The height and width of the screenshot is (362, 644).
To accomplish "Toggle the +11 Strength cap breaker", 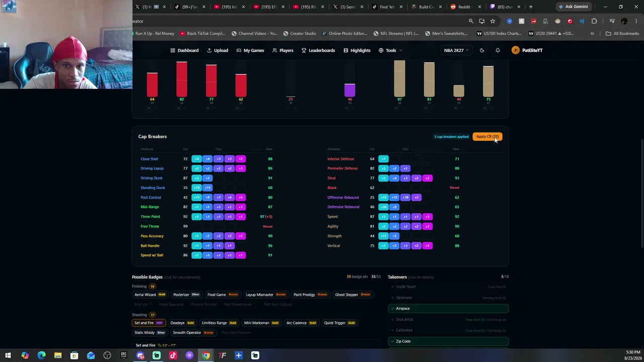I will 383,236.
